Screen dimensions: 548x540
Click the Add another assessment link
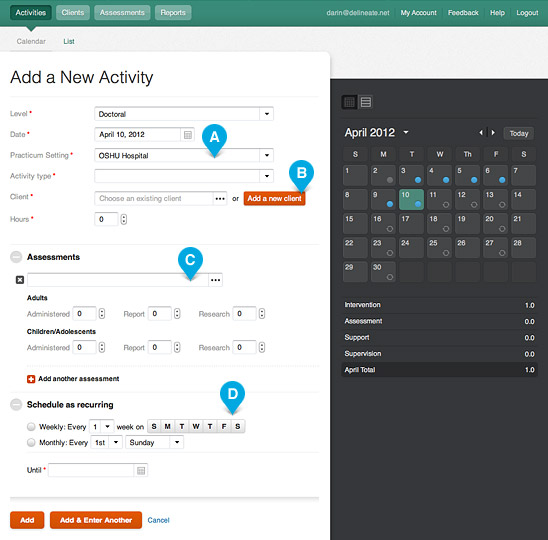79,379
